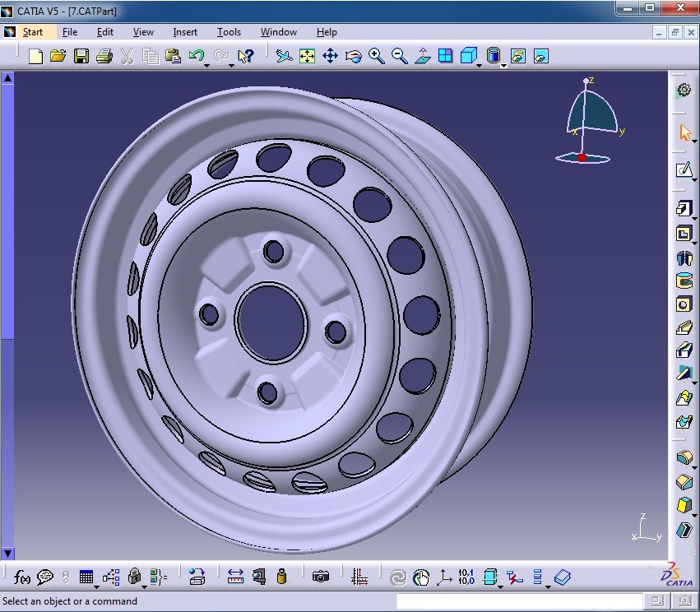
Task: Activate the Rotate view tool
Action: 353,56
